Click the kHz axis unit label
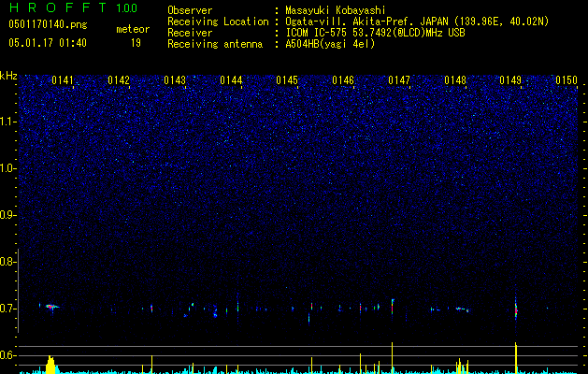The image size is (588, 374). coord(8,76)
